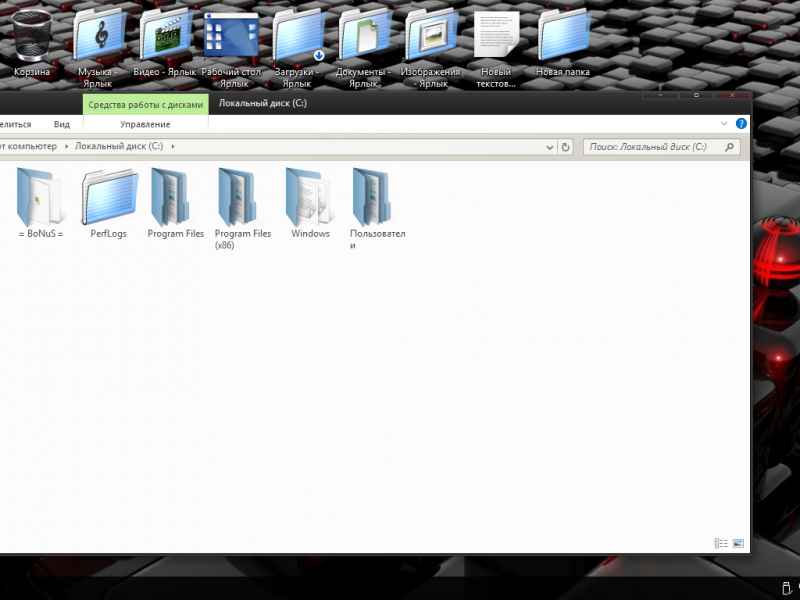This screenshot has height=600, width=800.
Task: Open the address bar history dropdown
Action: pos(549,147)
